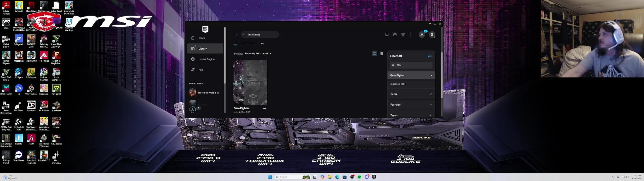Open Wildgate desktop shortcut
Screen dimensions: 644x181
click(19, 73)
